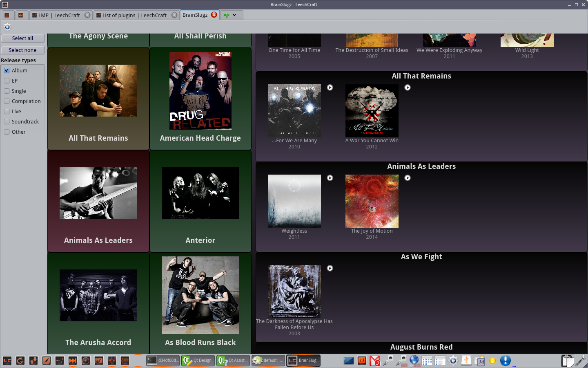Viewport: 588px width, 368px height.
Task: Click the blue exclamation notification tray icon
Action: tap(506, 360)
